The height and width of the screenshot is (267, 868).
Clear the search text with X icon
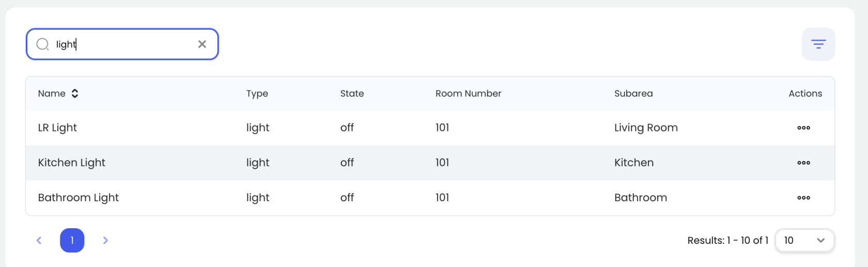[x=202, y=44]
